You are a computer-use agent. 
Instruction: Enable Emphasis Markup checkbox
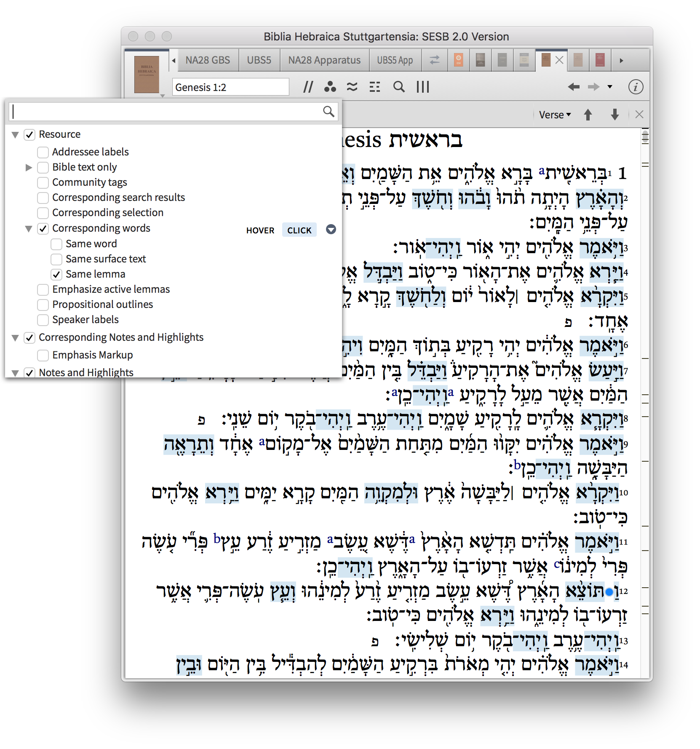pyautogui.click(x=43, y=355)
